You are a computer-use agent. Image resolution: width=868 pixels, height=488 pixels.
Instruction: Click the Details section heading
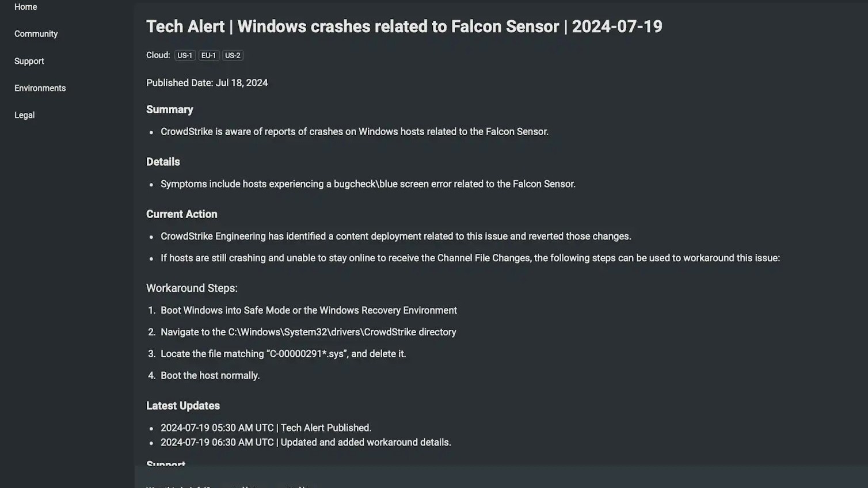(x=163, y=162)
